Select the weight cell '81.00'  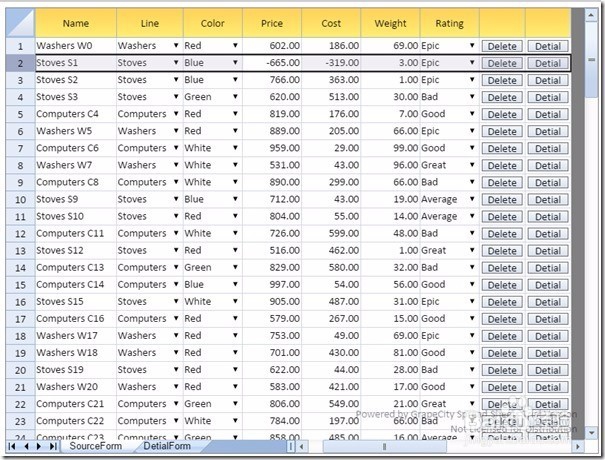[390, 353]
